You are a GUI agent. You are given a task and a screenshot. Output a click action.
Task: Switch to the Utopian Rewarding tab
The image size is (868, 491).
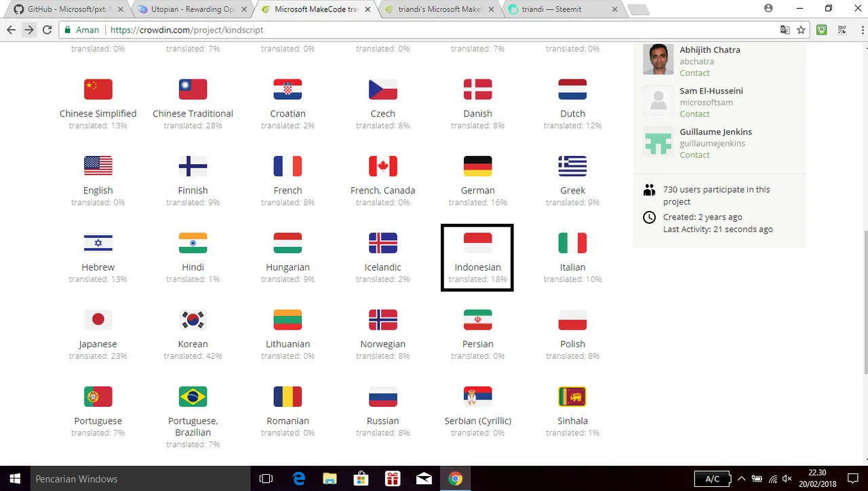pos(192,9)
